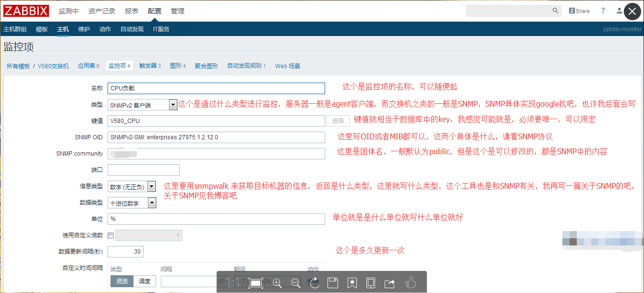Switch to the 自动发现规则 tab
The height and width of the screenshot is (293, 644).
(246, 66)
